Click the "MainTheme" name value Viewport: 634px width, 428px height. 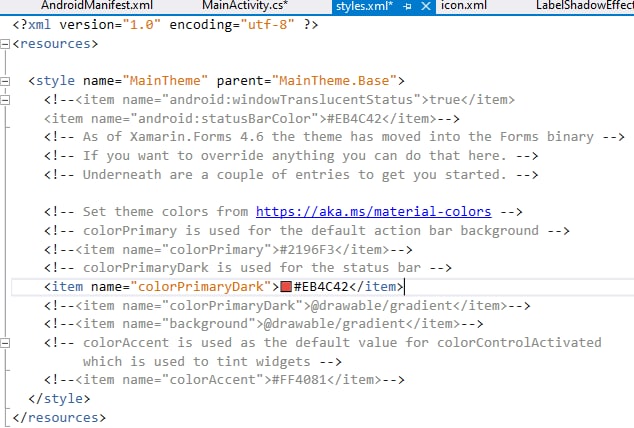(x=165, y=81)
